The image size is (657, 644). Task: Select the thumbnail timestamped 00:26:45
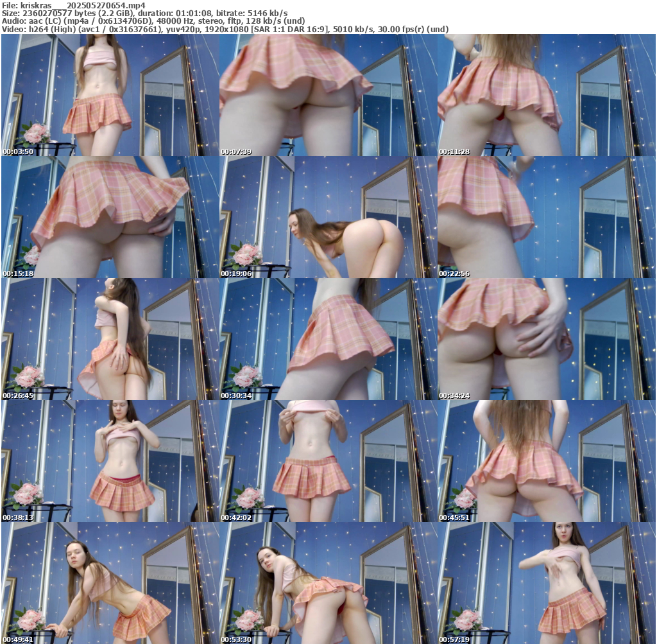tap(110, 339)
